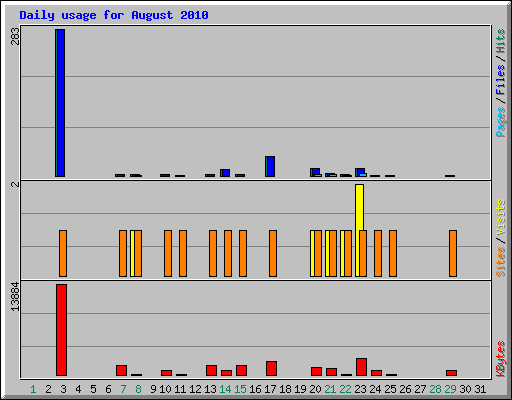Click the red KBytes bar for day 17

(271, 368)
